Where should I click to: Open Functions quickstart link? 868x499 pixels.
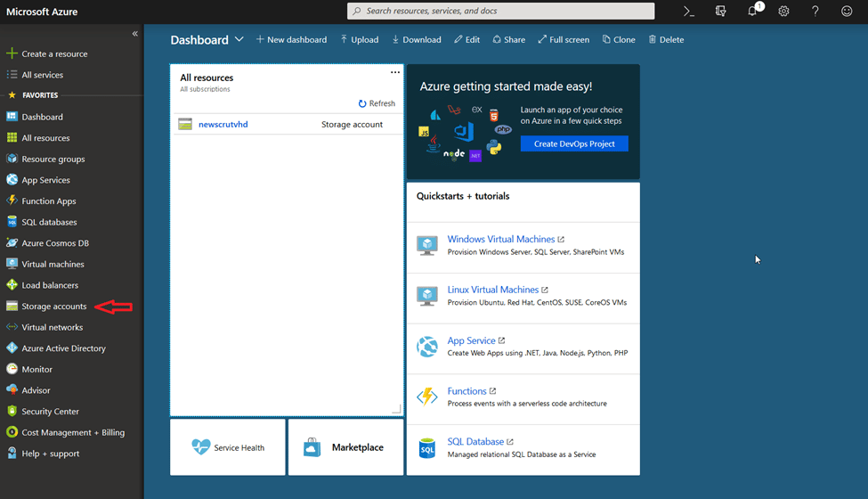[466, 391]
